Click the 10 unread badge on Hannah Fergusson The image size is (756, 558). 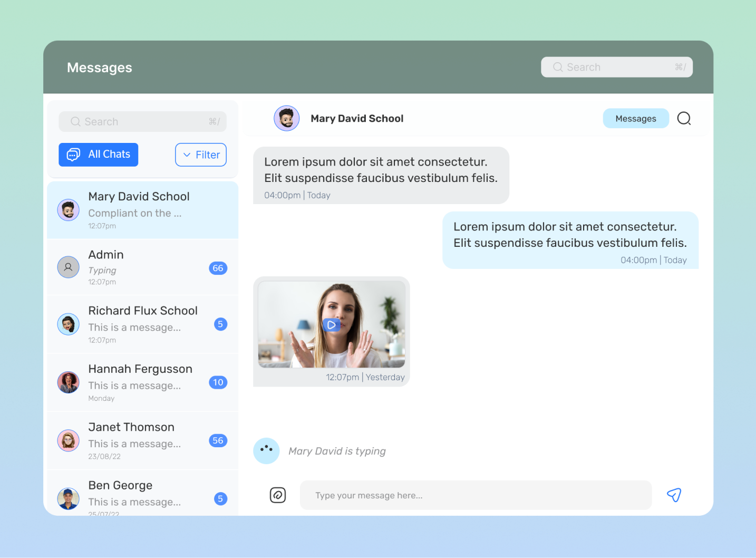pos(218,382)
